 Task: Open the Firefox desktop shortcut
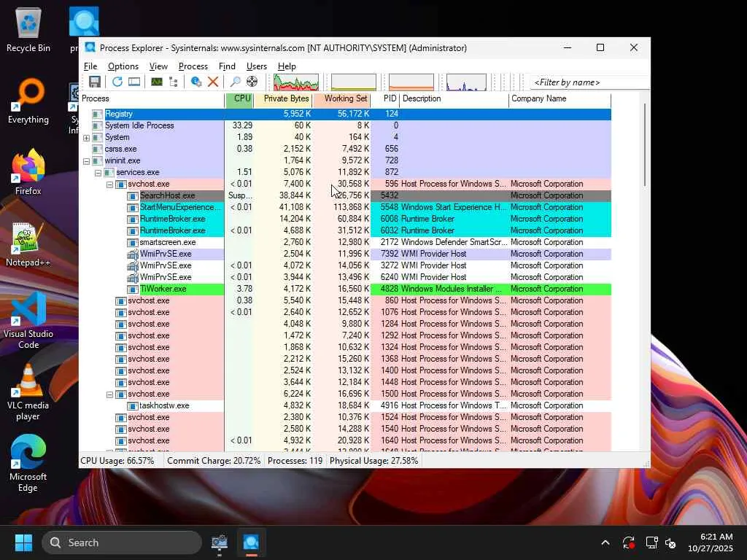tap(28, 172)
